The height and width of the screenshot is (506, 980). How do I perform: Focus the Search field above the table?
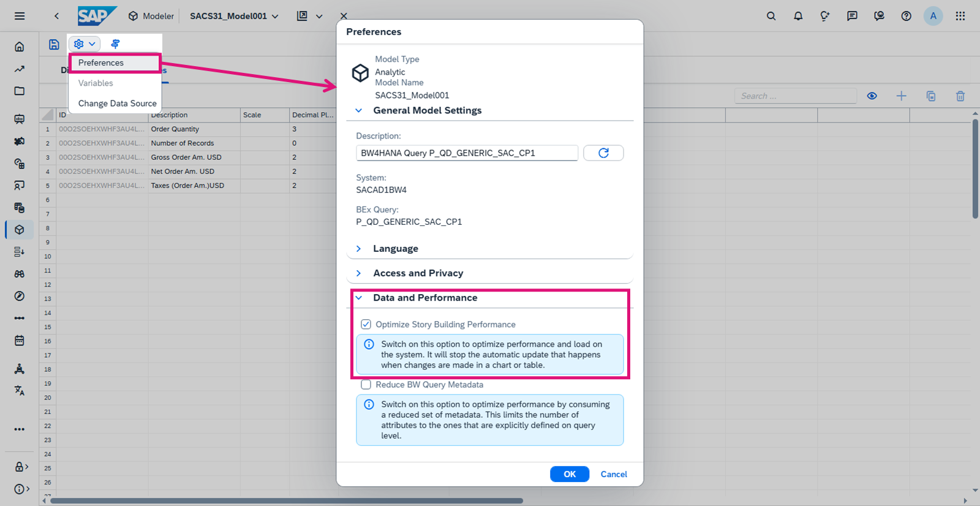tap(795, 96)
